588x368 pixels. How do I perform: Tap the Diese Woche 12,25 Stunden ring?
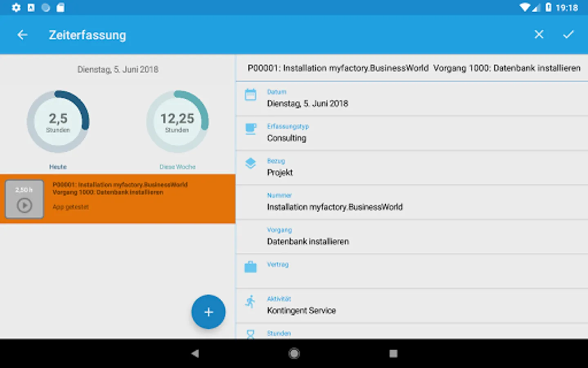pyautogui.click(x=177, y=121)
